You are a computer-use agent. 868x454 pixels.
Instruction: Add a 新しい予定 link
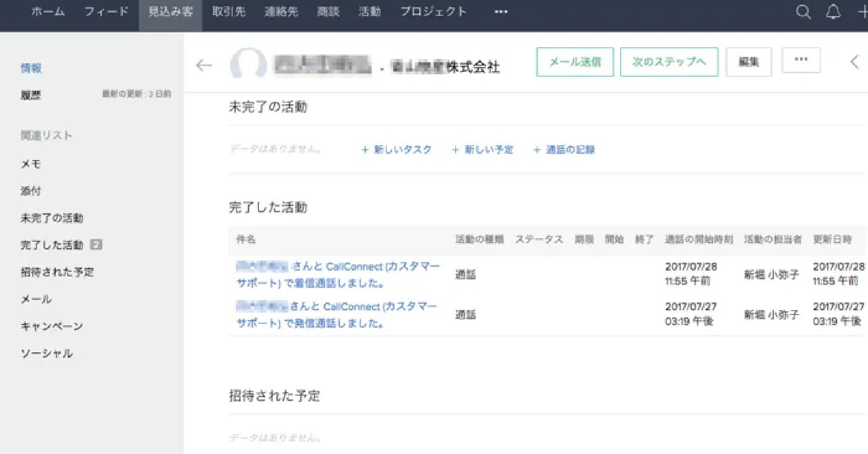pyautogui.click(x=482, y=150)
